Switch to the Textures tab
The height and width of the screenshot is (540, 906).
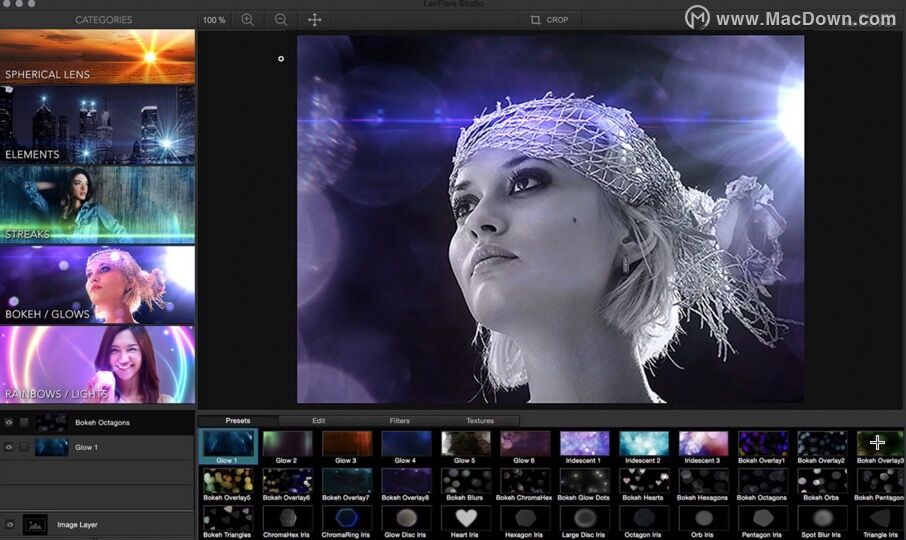coord(480,420)
